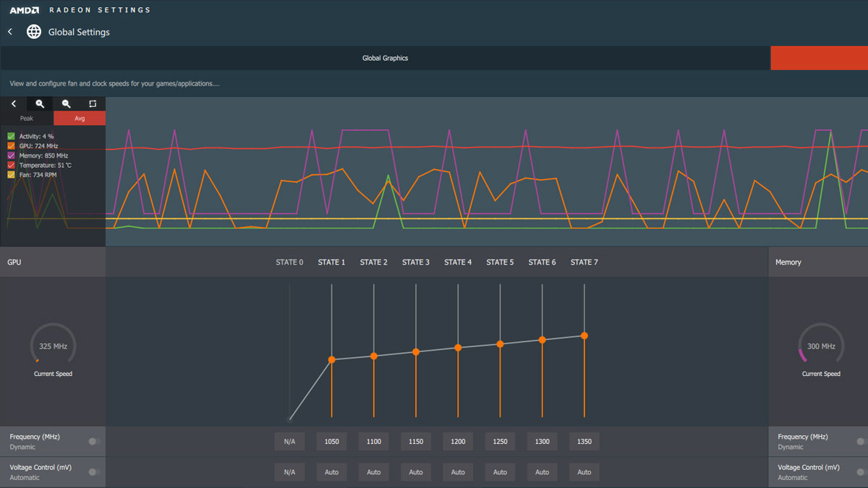The width and height of the screenshot is (868, 488).
Task: Click the STATE 1 column header
Action: (x=332, y=262)
